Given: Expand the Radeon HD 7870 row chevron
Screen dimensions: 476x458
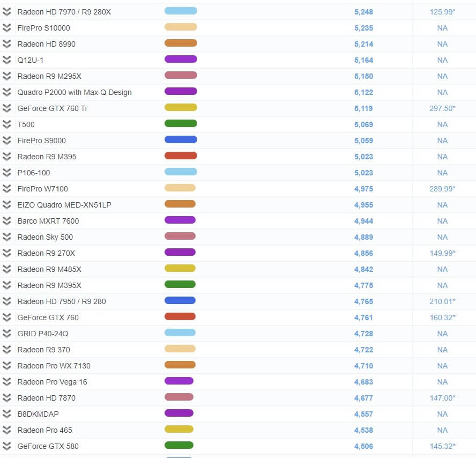Looking at the screenshot, I should point(6,398).
